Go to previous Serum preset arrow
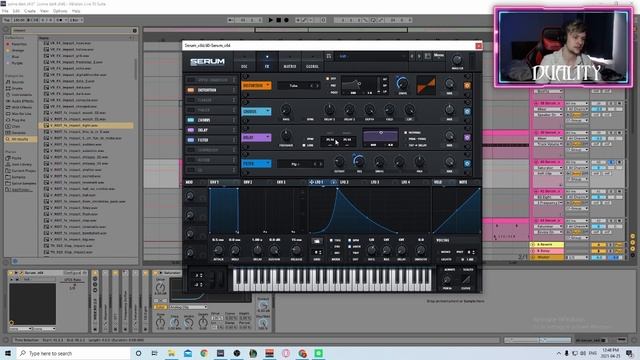The height and width of the screenshot is (360, 640). [x=412, y=56]
